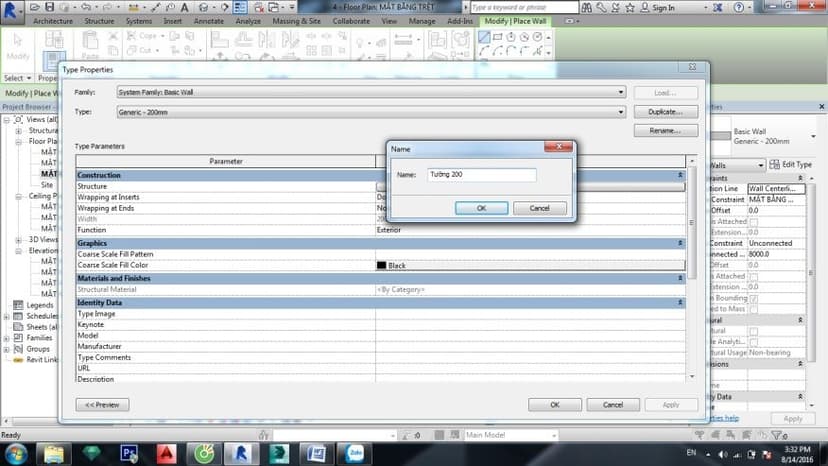The image size is (828, 466).
Task: Open the Basic Wall type selector dropdown
Action: tap(813, 136)
